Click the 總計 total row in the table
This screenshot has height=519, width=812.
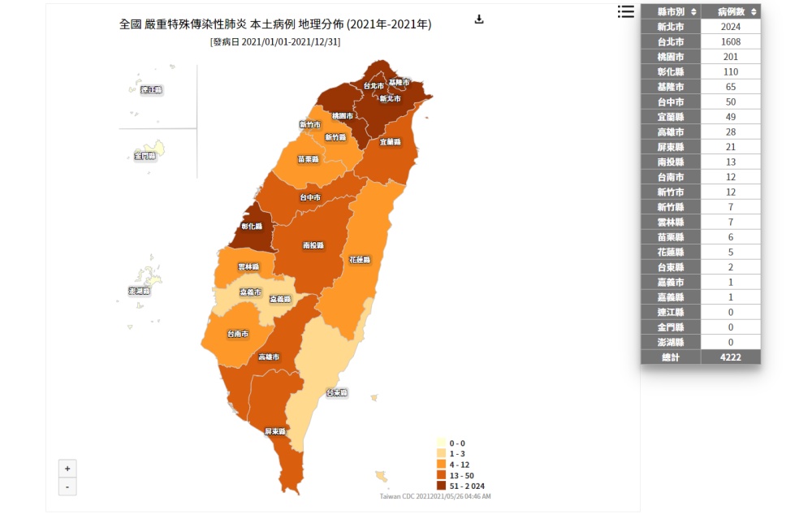700,357
